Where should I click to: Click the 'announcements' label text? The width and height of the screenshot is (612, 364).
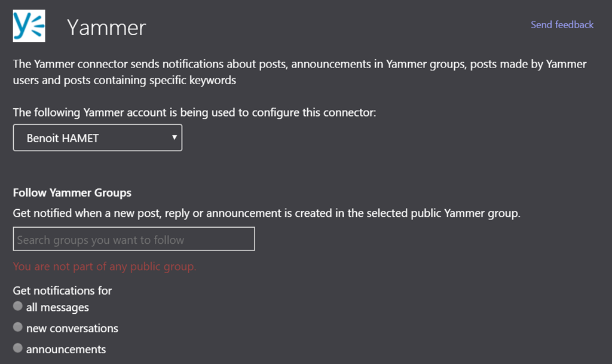[66, 349]
